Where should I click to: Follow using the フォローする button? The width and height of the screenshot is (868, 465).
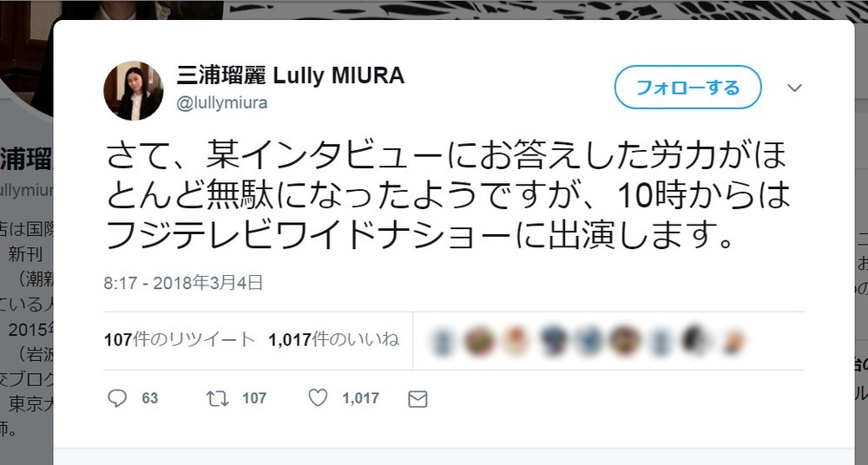click(688, 88)
